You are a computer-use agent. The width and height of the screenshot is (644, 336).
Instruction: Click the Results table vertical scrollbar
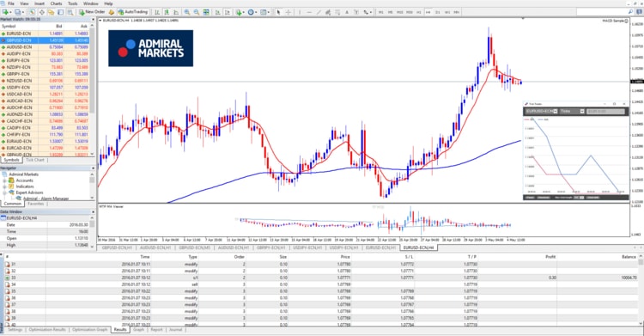tap(641, 290)
